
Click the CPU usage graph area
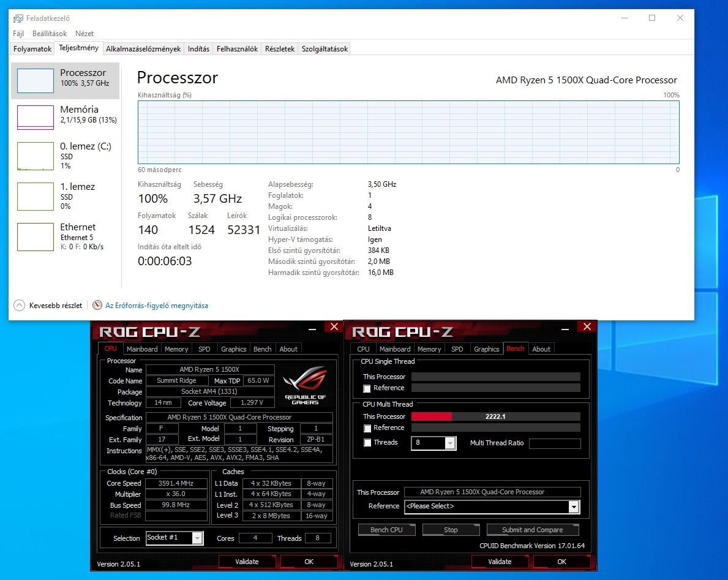[x=408, y=132]
